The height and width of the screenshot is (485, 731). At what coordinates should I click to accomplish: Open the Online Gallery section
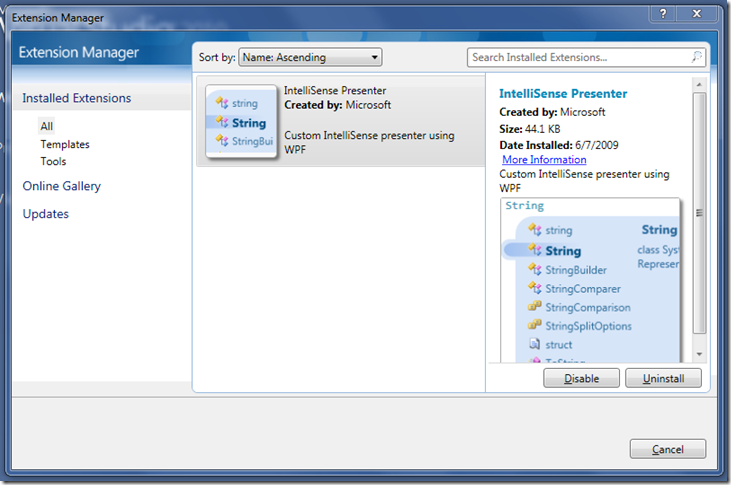tap(62, 186)
